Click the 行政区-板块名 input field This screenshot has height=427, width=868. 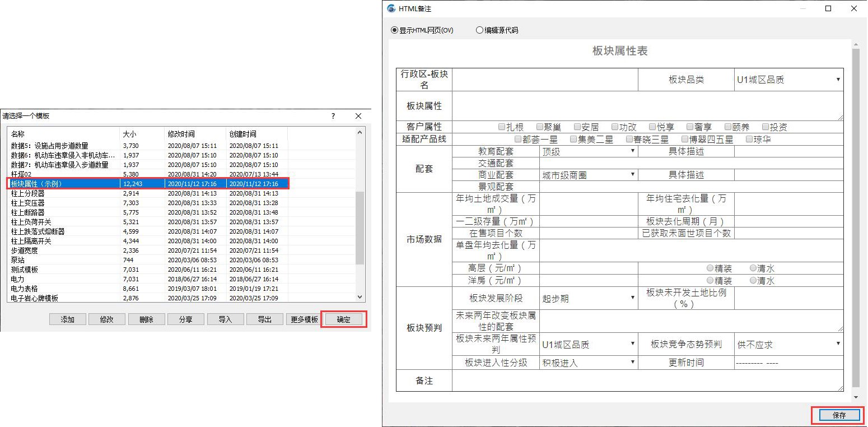pos(545,80)
